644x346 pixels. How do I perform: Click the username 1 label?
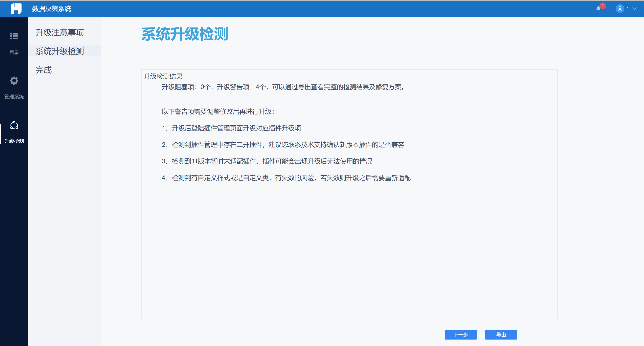tap(627, 9)
